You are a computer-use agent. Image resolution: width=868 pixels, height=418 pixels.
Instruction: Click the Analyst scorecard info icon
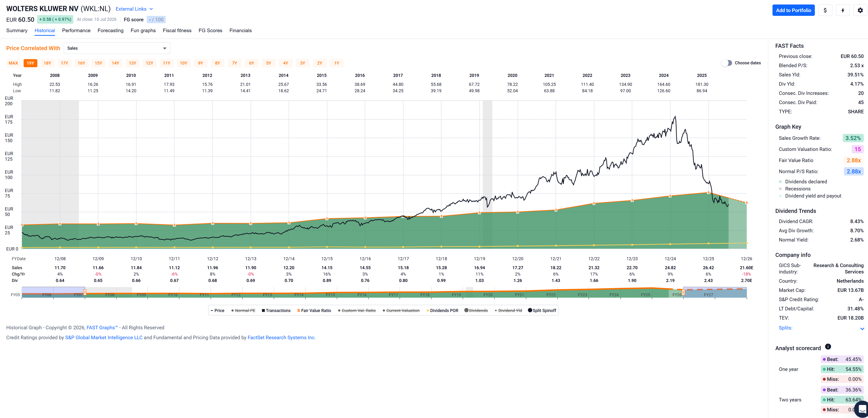[x=828, y=347]
